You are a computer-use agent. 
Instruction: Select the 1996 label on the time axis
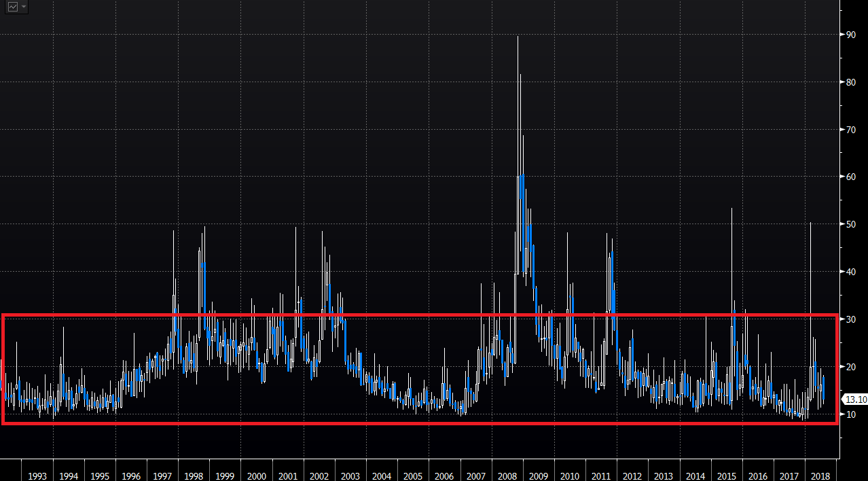(x=131, y=477)
